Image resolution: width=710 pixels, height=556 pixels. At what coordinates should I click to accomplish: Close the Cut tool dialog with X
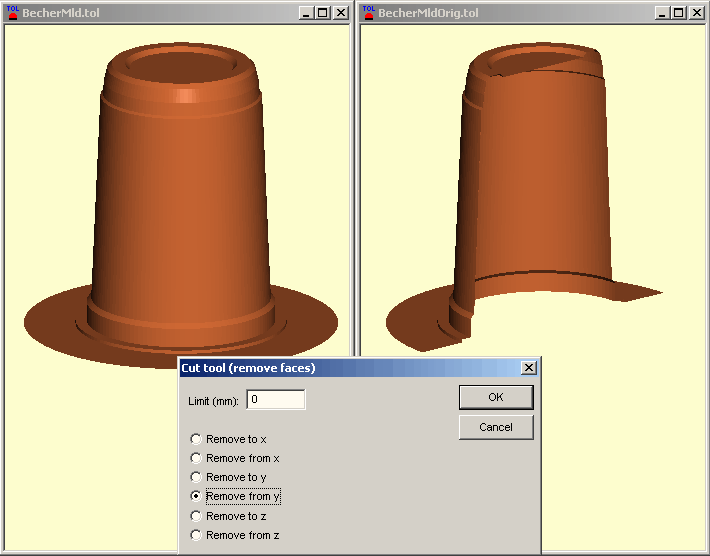click(528, 368)
